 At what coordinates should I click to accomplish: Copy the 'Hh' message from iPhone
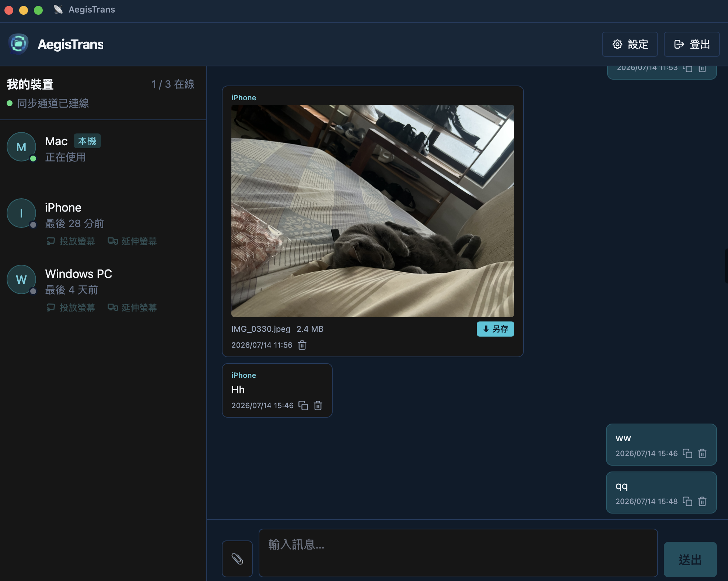(x=303, y=406)
